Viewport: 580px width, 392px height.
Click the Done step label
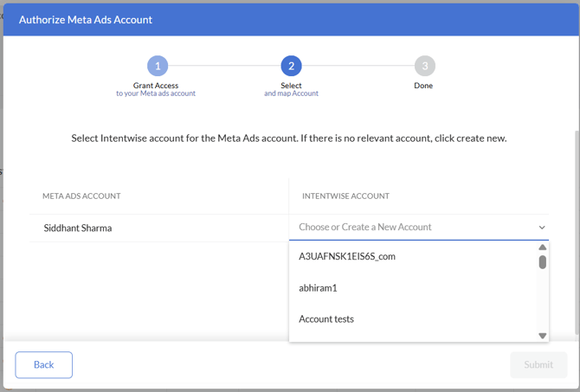click(423, 86)
